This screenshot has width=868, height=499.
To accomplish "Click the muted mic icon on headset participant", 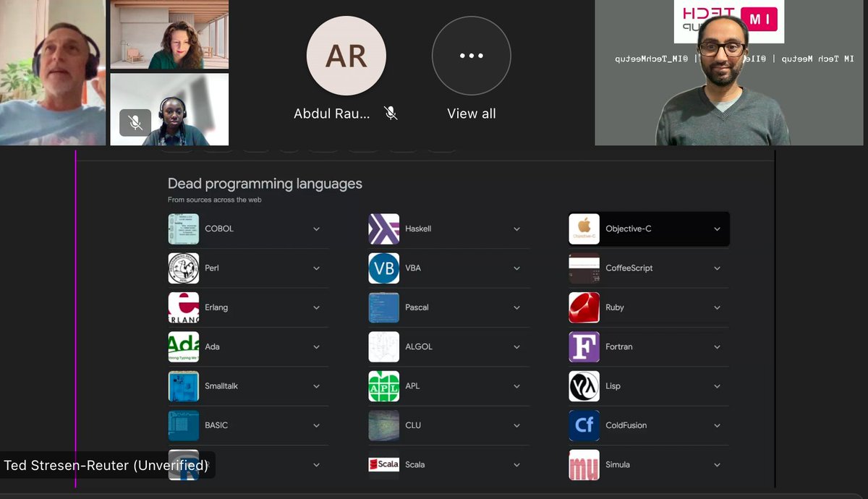I will tap(135, 122).
